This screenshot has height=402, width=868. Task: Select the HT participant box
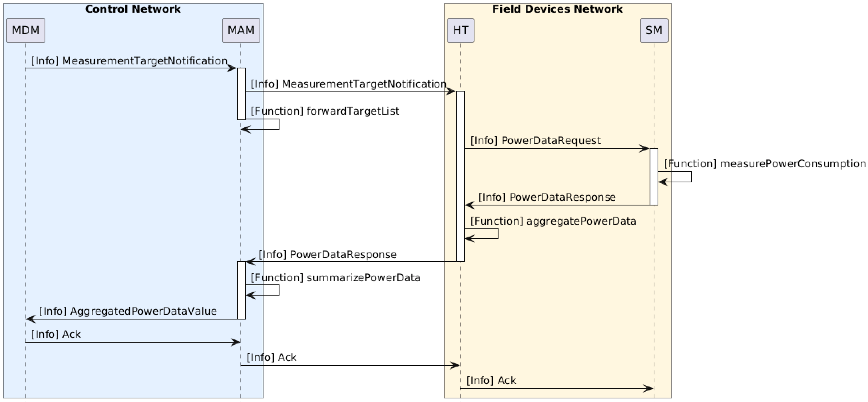pyautogui.click(x=461, y=30)
